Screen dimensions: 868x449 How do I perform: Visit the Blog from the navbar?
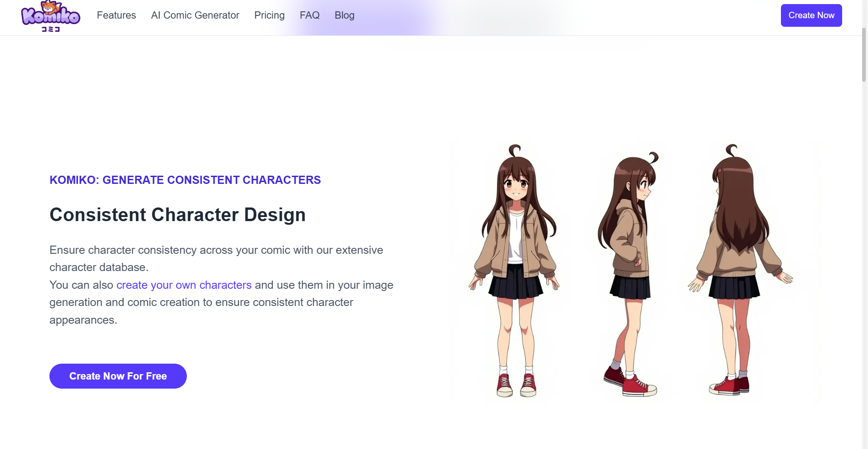pos(345,15)
